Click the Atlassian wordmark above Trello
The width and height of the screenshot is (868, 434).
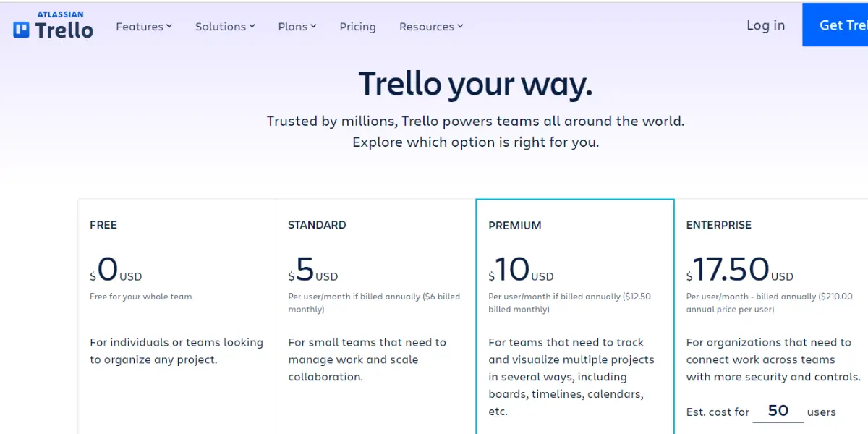coord(60,14)
